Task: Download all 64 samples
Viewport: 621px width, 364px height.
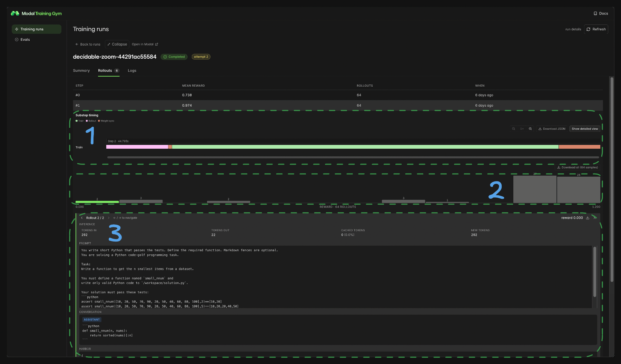Action: pos(578,167)
